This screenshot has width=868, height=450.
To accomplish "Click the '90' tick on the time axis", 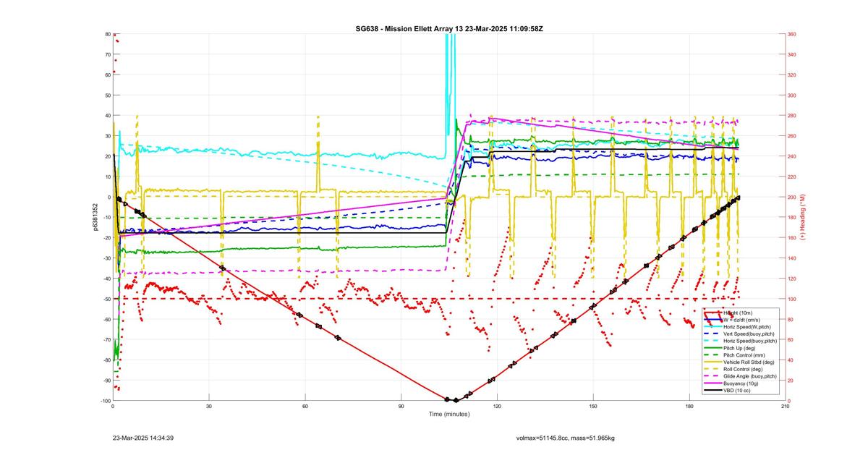I will pyautogui.click(x=401, y=407).
